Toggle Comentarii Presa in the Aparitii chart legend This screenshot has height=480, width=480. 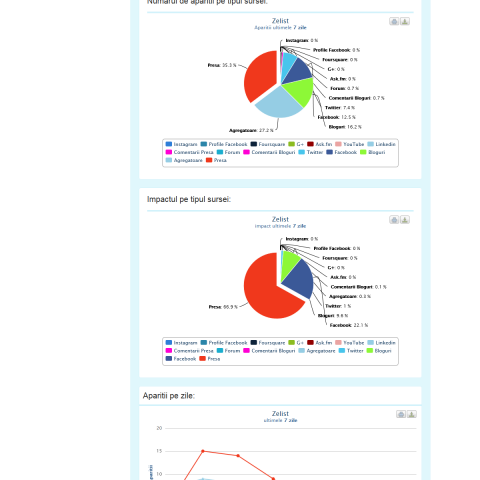[x=189, y=152]
